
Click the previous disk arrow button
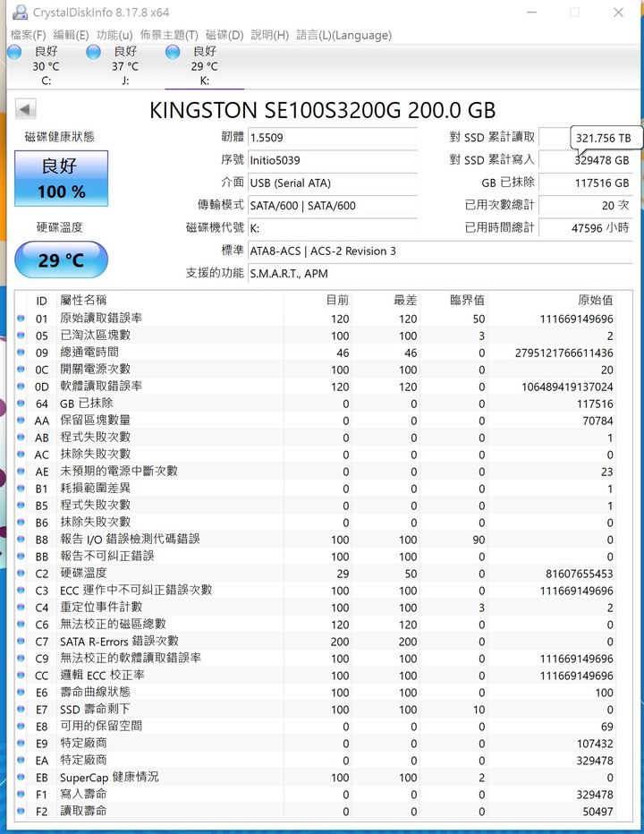[26, 109]
